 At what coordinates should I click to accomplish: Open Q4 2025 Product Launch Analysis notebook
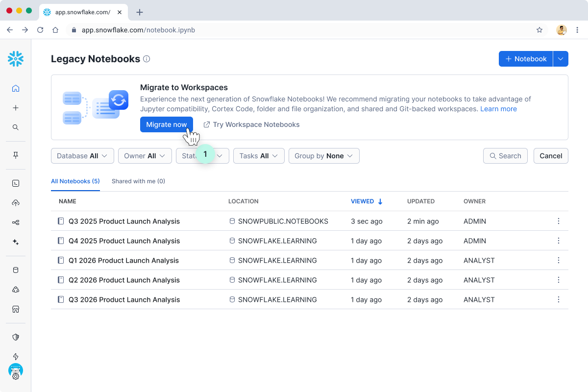[124, 241]
